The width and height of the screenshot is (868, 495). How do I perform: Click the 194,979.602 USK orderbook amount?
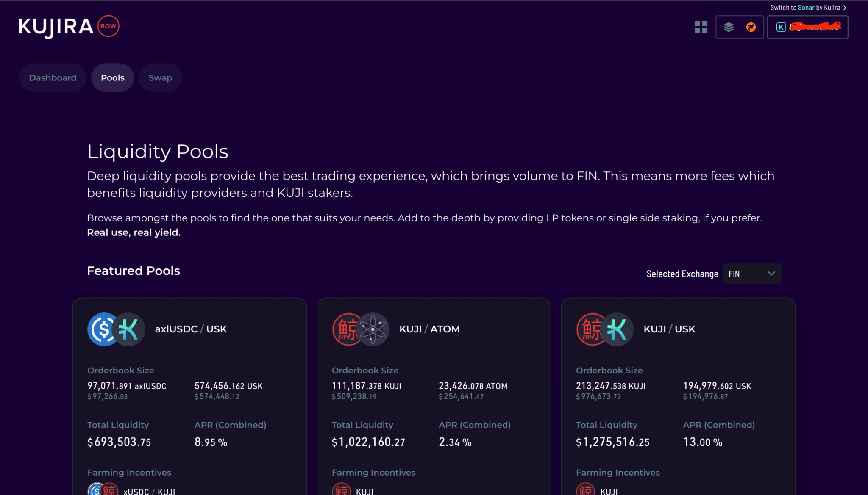click(x=717, y=386)
